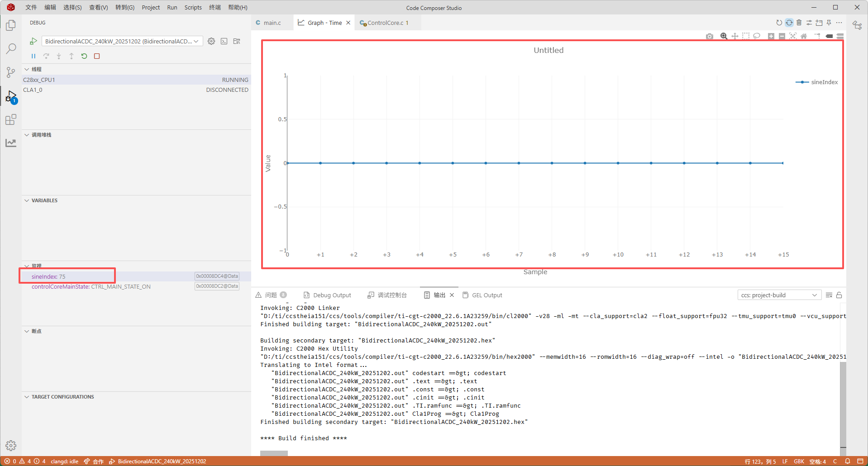Open the Scripts menu

tap(193, 7)
